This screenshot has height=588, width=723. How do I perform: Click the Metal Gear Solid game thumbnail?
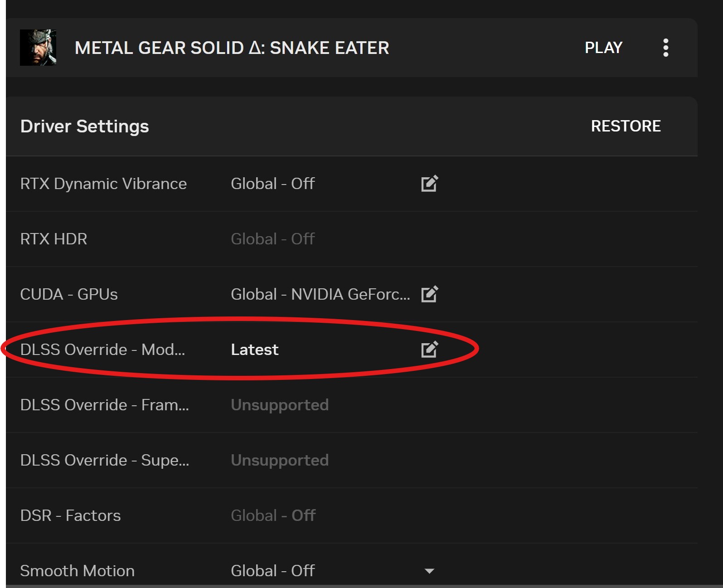point(38,48)
